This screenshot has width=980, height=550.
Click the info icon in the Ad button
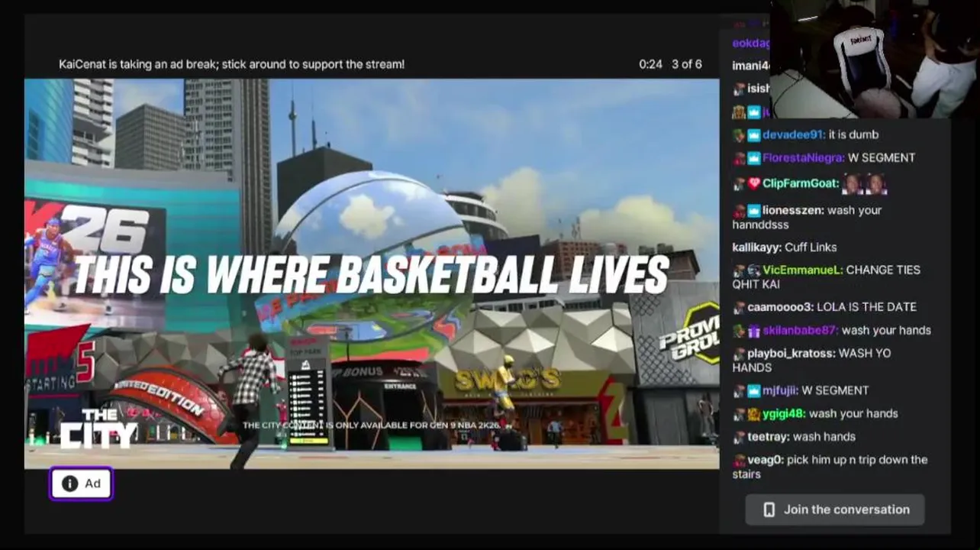point(69,484)
